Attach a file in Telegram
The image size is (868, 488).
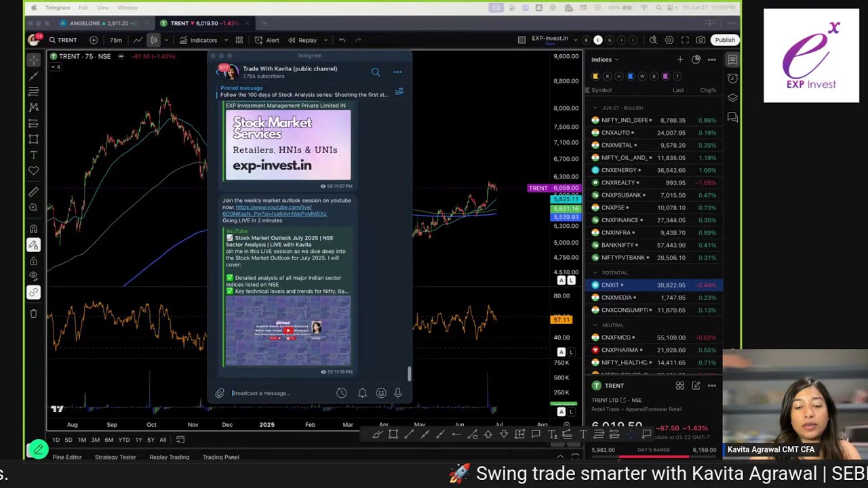(220, 393)
